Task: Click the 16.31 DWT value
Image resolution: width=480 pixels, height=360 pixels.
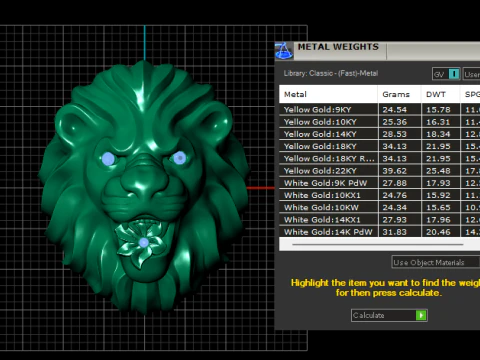Action: 438,122
